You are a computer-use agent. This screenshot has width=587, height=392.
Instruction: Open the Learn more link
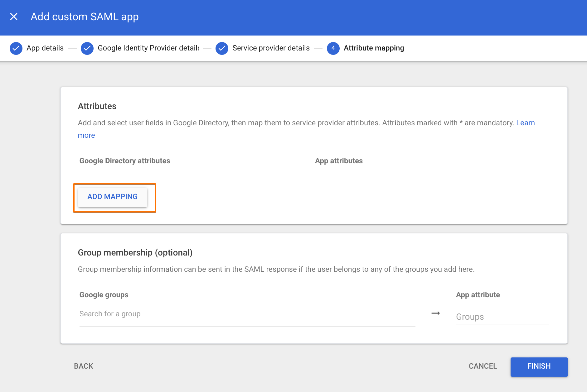[525, 123]
